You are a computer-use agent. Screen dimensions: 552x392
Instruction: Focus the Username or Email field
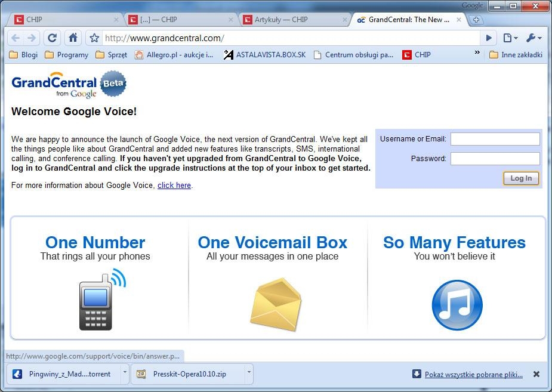click(495, 139)
